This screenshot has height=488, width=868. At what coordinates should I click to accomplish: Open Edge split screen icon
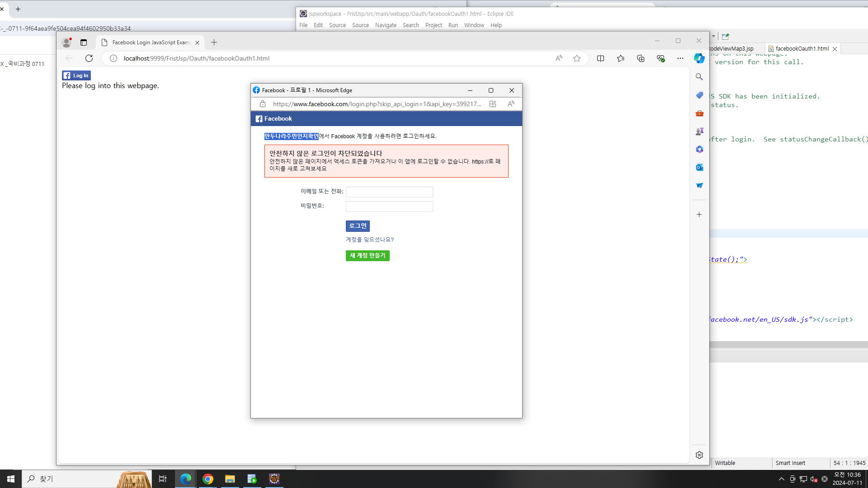pyautogui.click(x=601, y=58)
